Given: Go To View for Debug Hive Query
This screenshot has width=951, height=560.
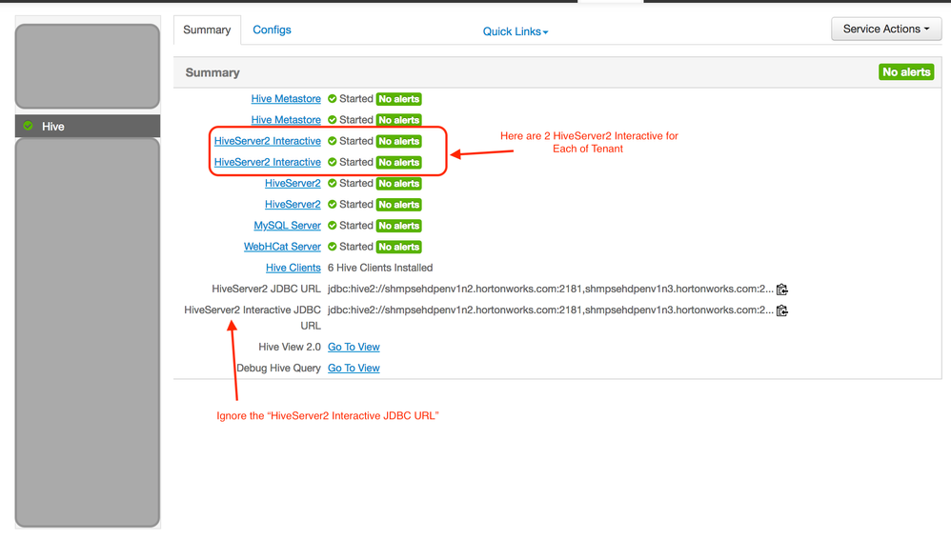Looking at the screenshot, I should [x=354, y=368].
